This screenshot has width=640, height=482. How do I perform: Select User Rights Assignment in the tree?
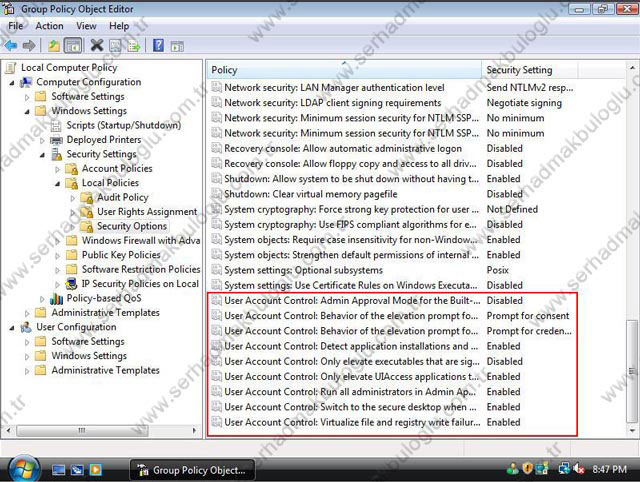tap(147, 212)
